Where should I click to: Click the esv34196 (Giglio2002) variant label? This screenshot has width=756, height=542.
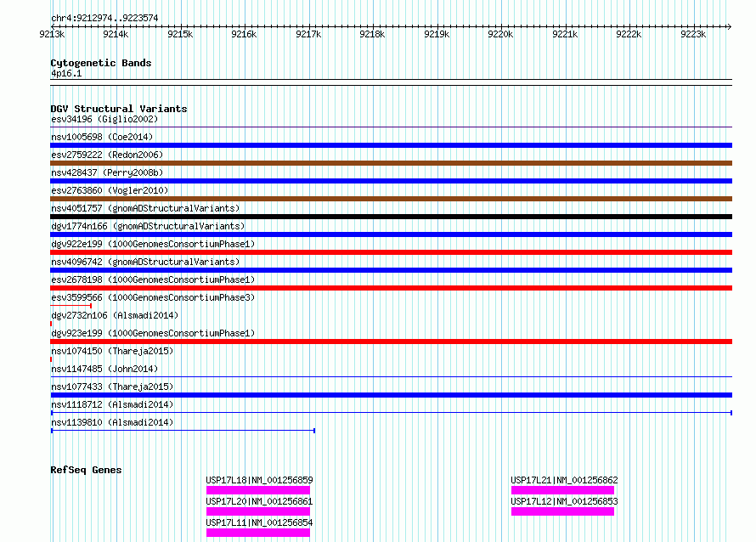(x=104, y=119)
